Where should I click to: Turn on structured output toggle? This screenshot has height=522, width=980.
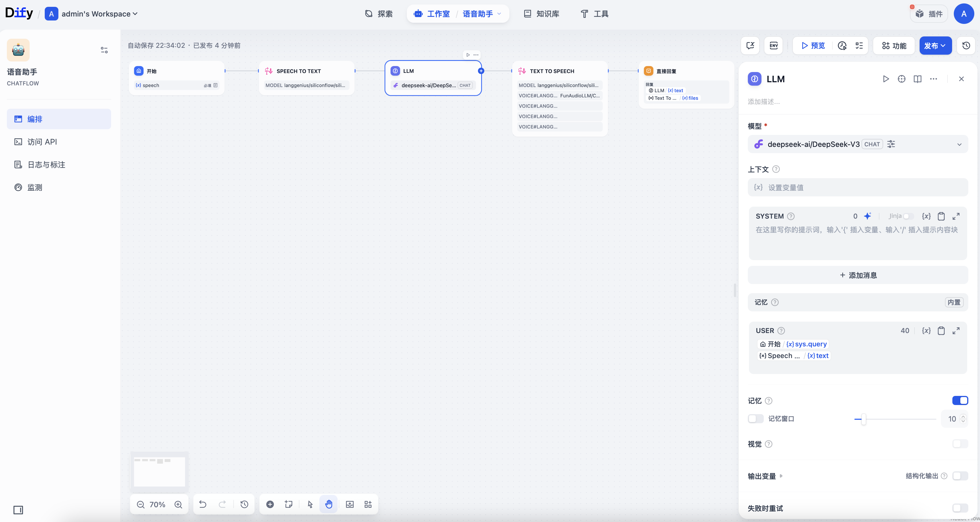(960, 476)
